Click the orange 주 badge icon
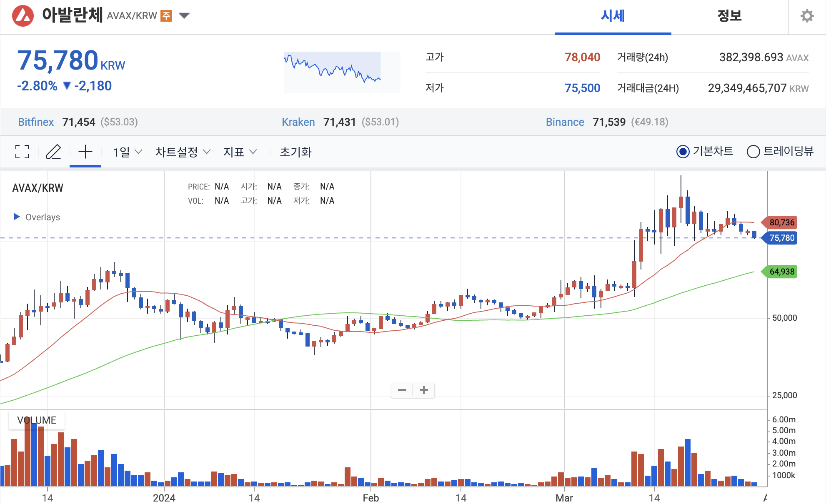 click(x=166, y=16)
